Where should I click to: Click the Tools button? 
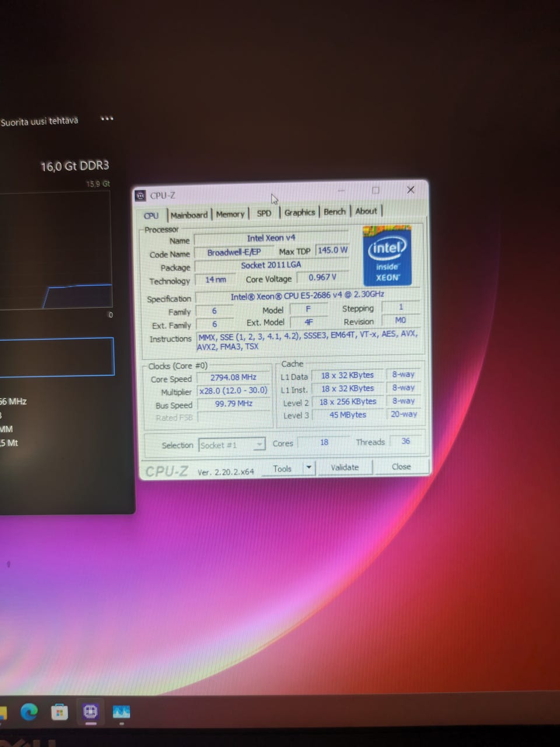(283, 468)
